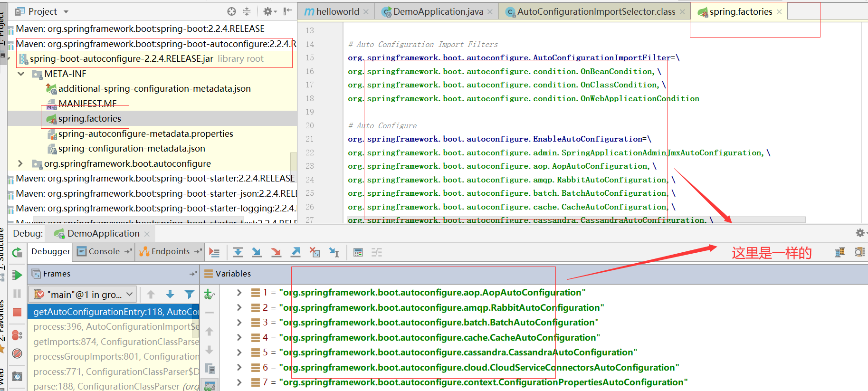The height and width of the screenshot is (391, 868).
Task: Expand variable 2 RabbitAutoConfiguration
Action: (239, 307)
